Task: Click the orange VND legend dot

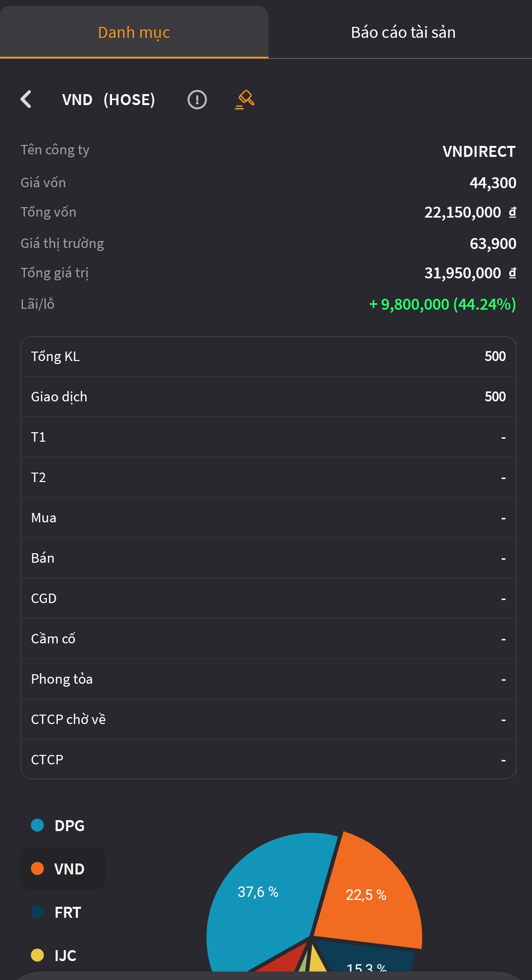Action: click(x=37, y=868)
